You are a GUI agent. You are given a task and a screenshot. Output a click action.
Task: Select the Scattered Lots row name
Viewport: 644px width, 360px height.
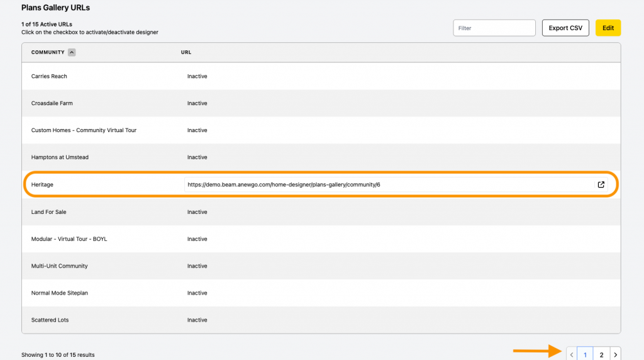point(50,320)
